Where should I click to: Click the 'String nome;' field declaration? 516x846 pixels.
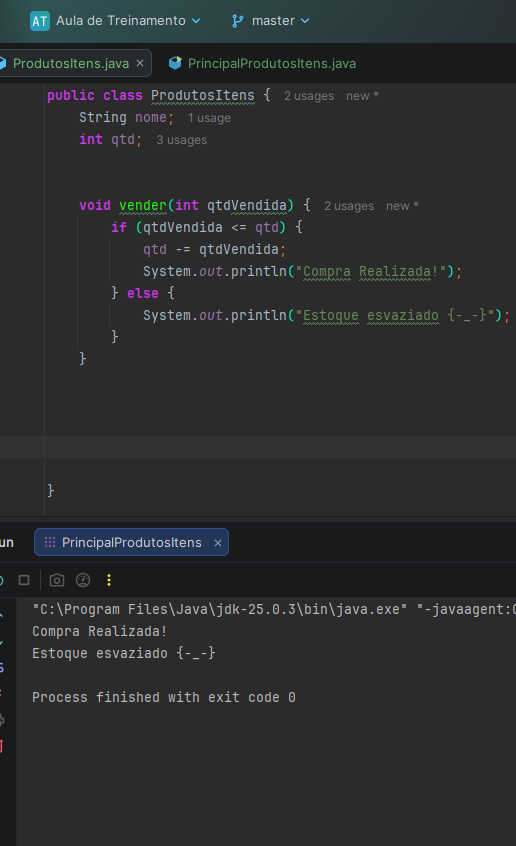(x=126, y=118)
